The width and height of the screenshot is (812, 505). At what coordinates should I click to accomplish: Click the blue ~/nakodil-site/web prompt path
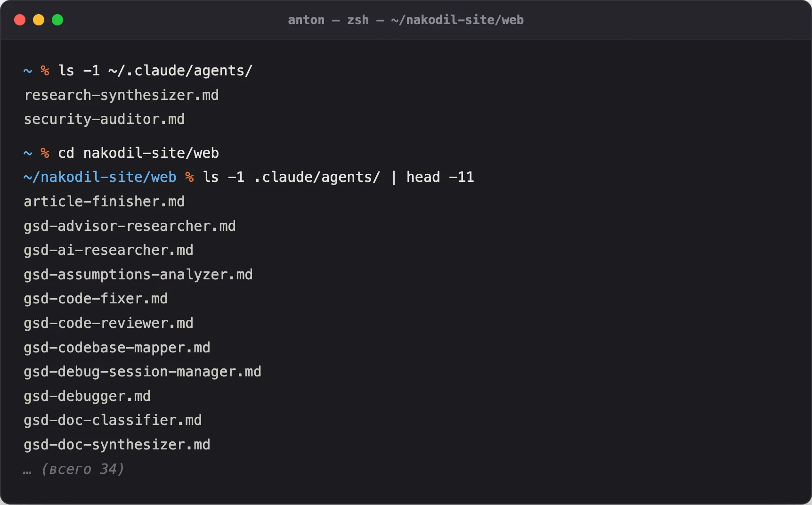click(x=100, y=177)
